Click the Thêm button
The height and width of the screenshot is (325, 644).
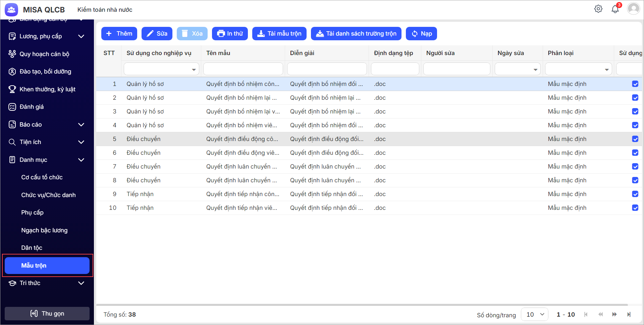pyautogui.click(x=119, y=34)
